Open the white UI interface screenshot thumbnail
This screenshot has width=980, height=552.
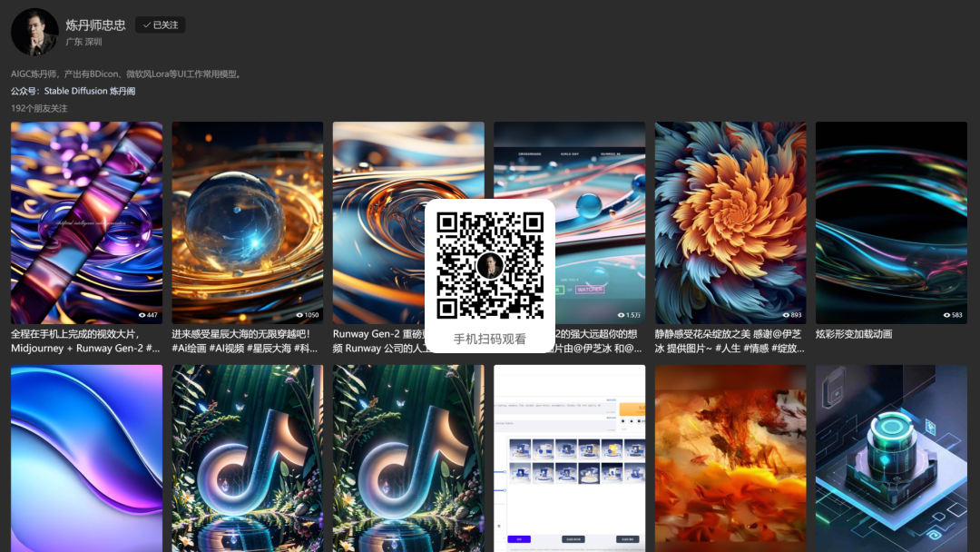coord(569,458)
